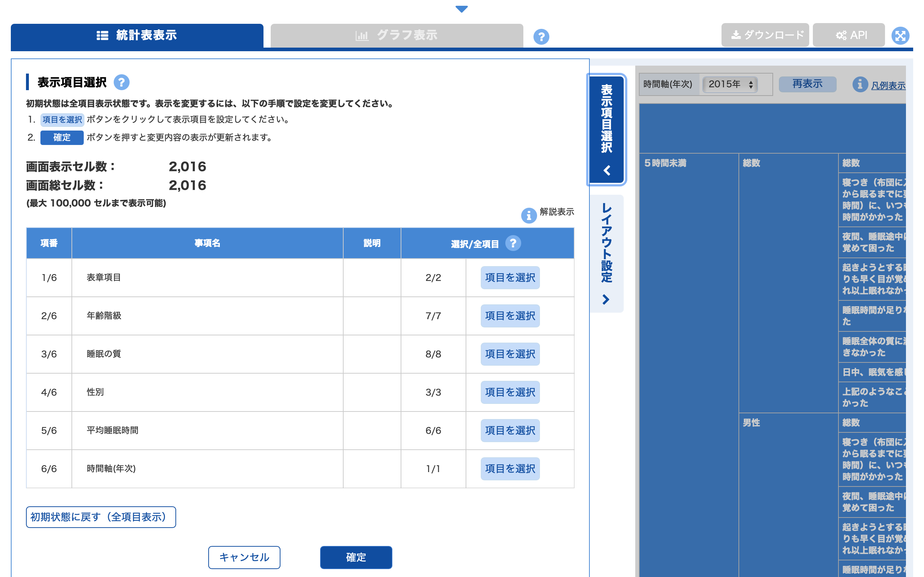This screenshot has width=924, height=577.
Task: Click the fullscreen expand icon at top right
Action: click(x=900, y=36)
